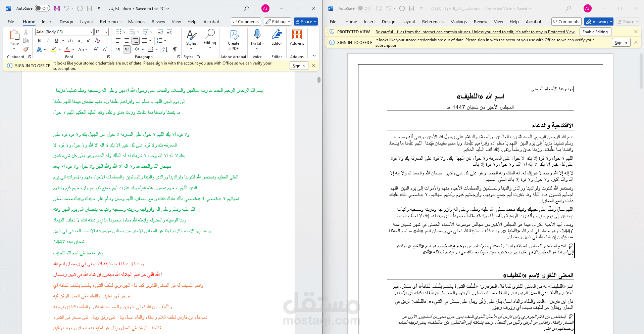Apply Subscript formatting
The width and height of the screenshot is (644, 334).
click(80, 41)
